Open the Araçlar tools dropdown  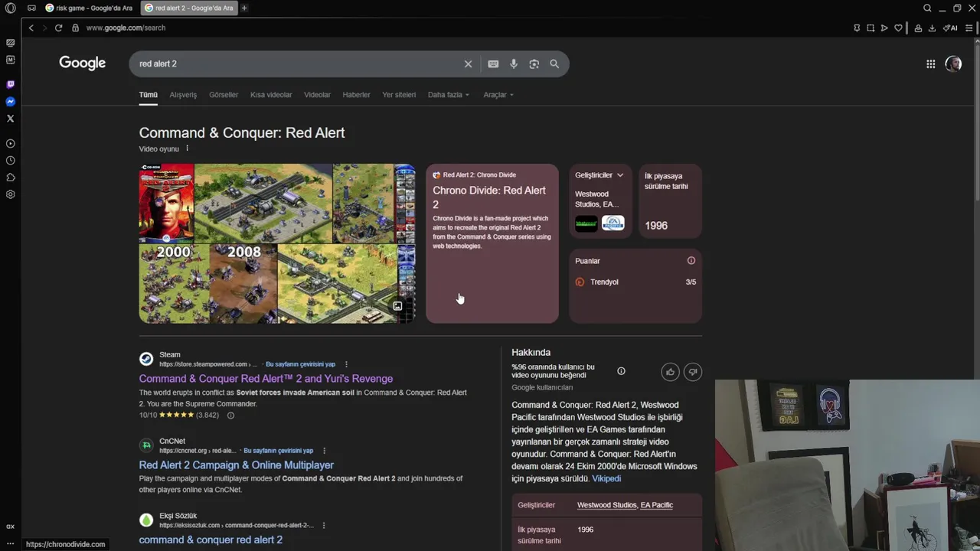click(498, 95)
